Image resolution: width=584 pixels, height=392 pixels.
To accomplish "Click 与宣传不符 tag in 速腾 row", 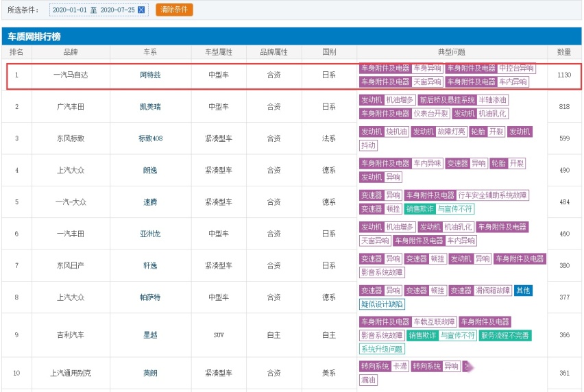I will 454,209.
